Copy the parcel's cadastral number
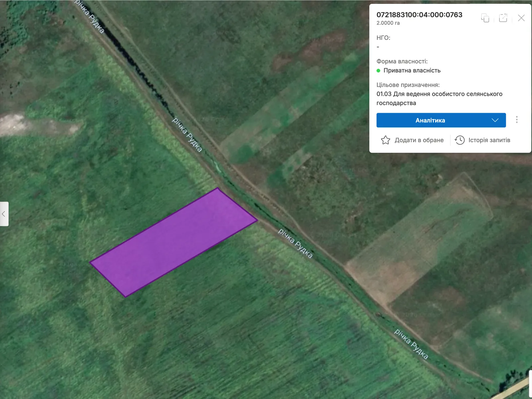Image resolution: width=532 pixels, height=399 pixels. 485,18
